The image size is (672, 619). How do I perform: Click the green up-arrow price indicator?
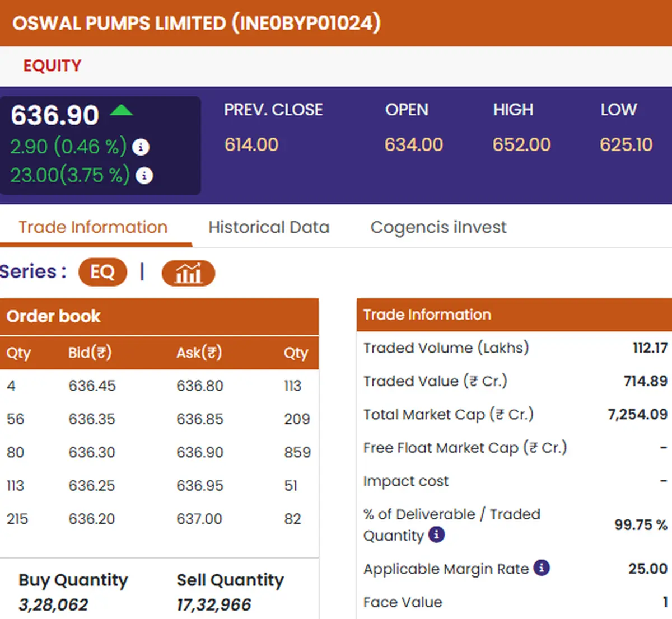(121, 110)
